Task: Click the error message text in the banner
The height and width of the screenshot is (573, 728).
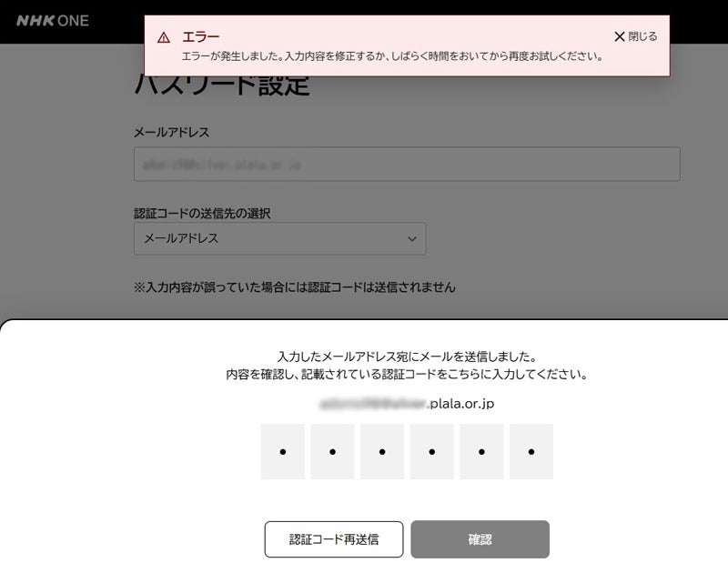Action: tap(392, 56)
